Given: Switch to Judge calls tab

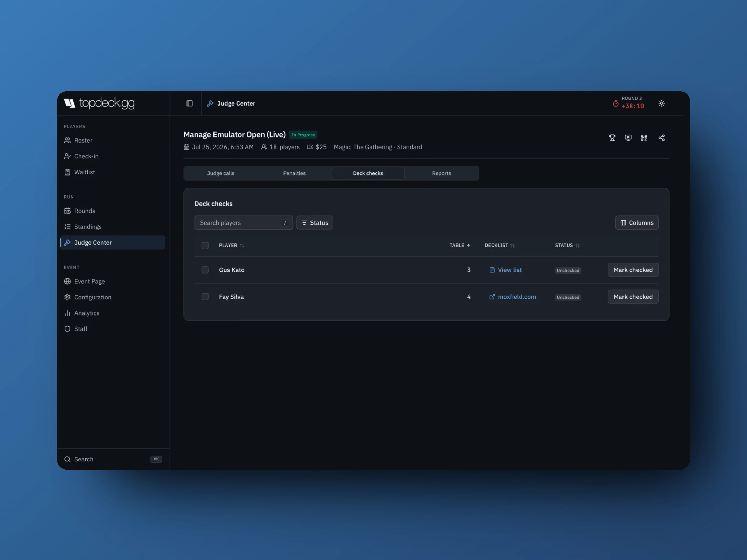Looking at the screenshot, I should click(221, 173).
